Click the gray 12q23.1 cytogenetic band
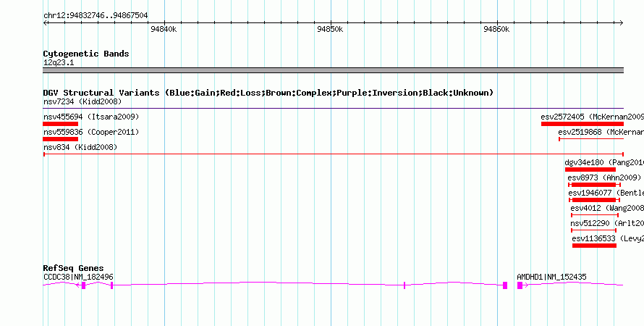 [x=333, y=70]
